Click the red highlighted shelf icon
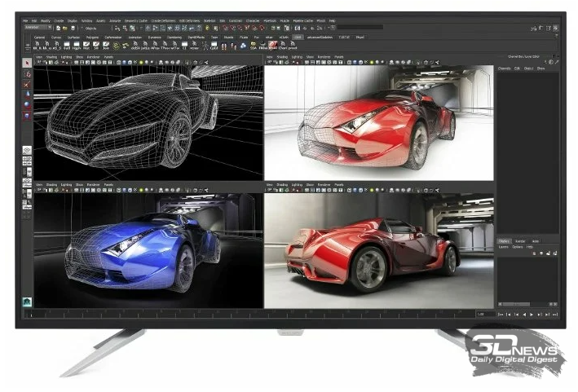 click(x=273, y=46)
